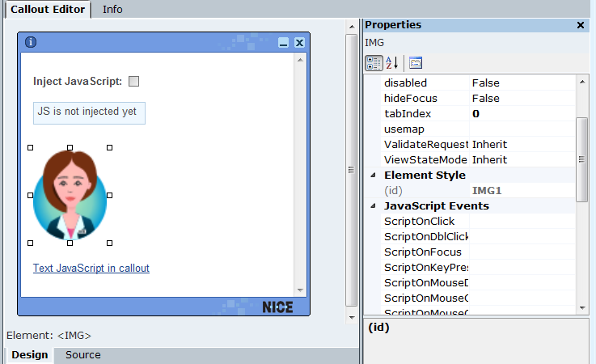Select the Design tab
Screen dimensions: 596x364
pos(29,355)
